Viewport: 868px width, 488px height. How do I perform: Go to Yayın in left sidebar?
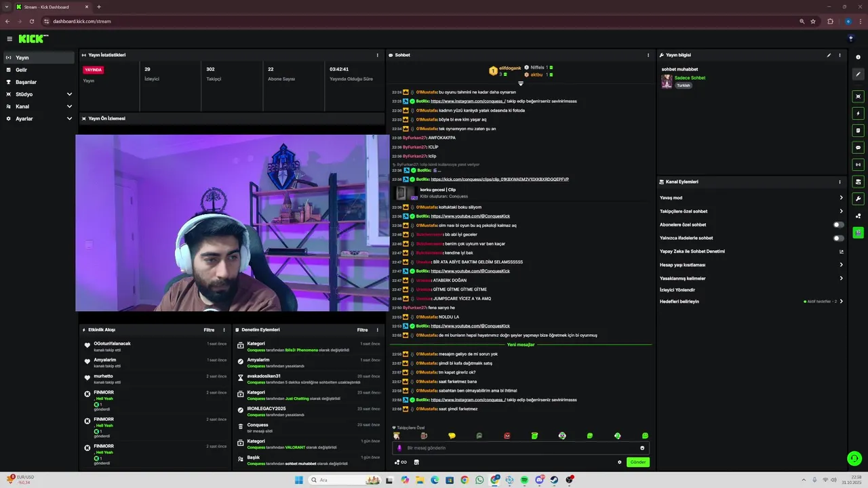click(39, 58)
